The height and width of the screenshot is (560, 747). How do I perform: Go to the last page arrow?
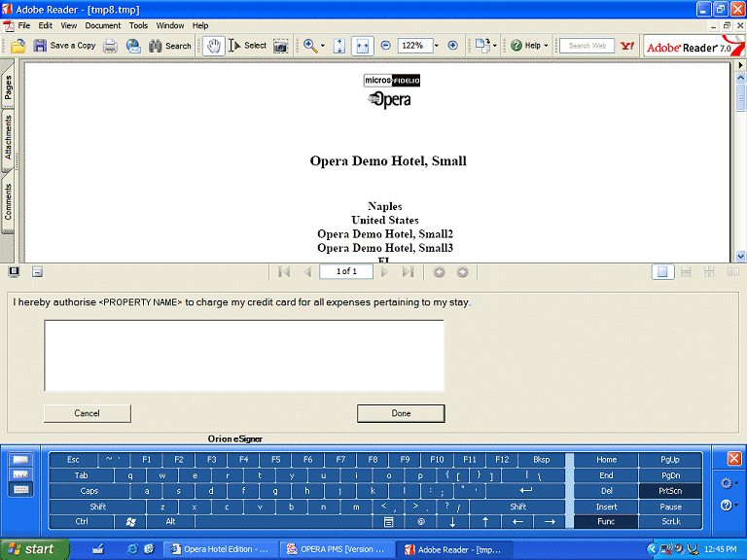coord(408,272)
